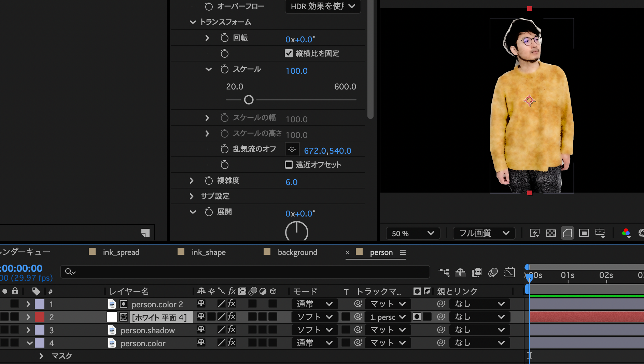The image size is (644, 364).
Task: Open the grid and guide options icon
Action: (x=600, y=233)
